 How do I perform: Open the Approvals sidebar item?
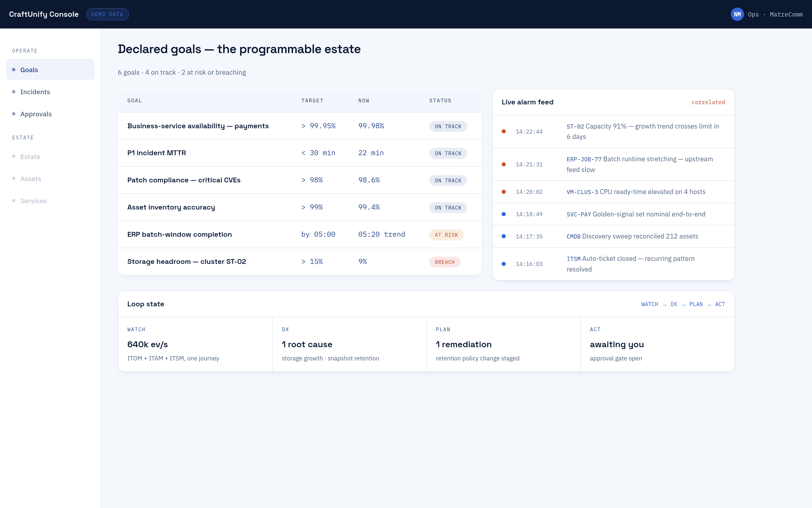[50, 114]
